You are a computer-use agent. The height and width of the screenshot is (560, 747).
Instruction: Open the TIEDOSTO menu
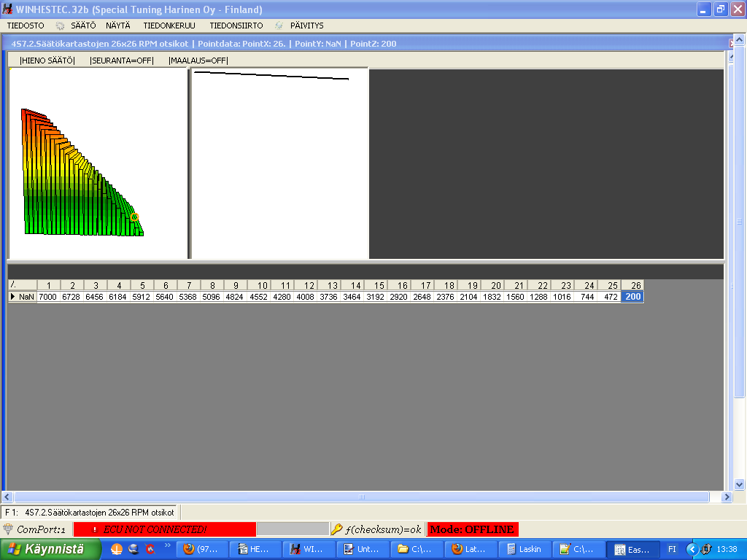[26, 26]
